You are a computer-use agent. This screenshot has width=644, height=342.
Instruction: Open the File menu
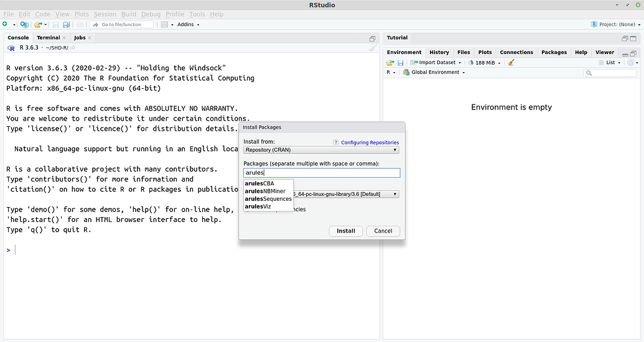pyautogui.click(x=8, y=14)
